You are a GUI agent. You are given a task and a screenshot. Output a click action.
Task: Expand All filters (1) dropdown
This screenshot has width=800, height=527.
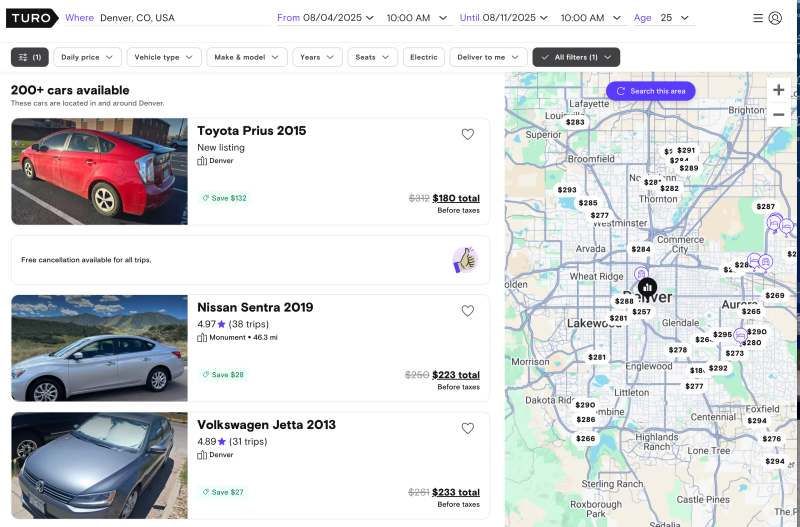point(576,57)
